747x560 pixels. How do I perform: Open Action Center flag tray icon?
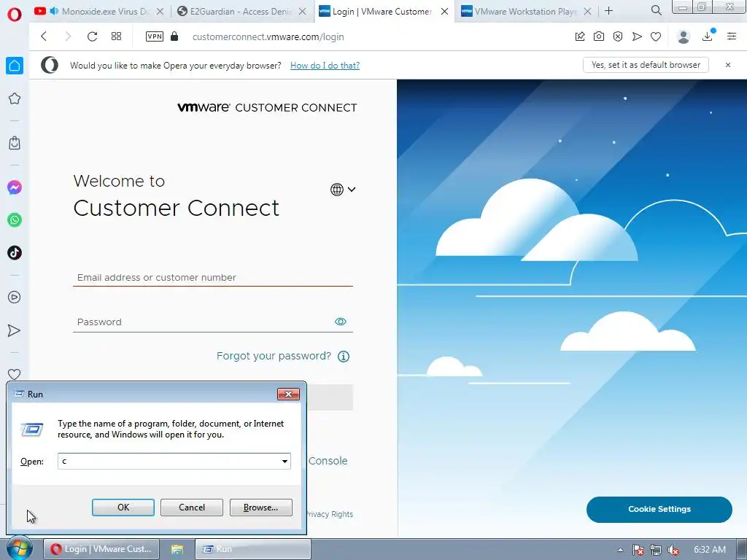pos(638,550)
